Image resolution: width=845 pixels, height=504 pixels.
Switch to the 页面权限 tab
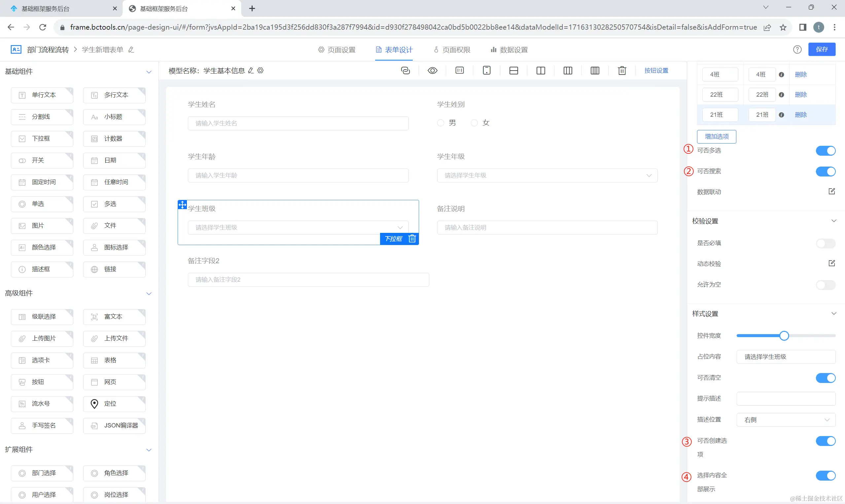[452, 50]
